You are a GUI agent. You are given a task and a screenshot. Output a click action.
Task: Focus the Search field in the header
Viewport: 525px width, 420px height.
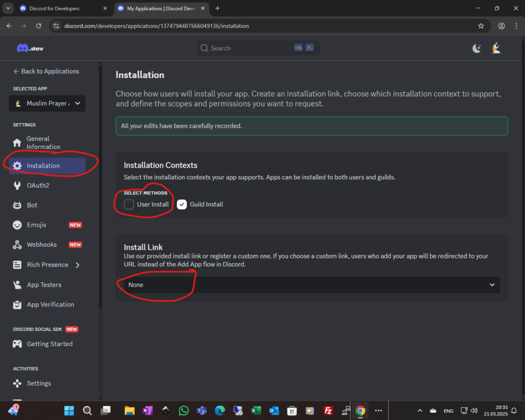[x=258, y=48]
